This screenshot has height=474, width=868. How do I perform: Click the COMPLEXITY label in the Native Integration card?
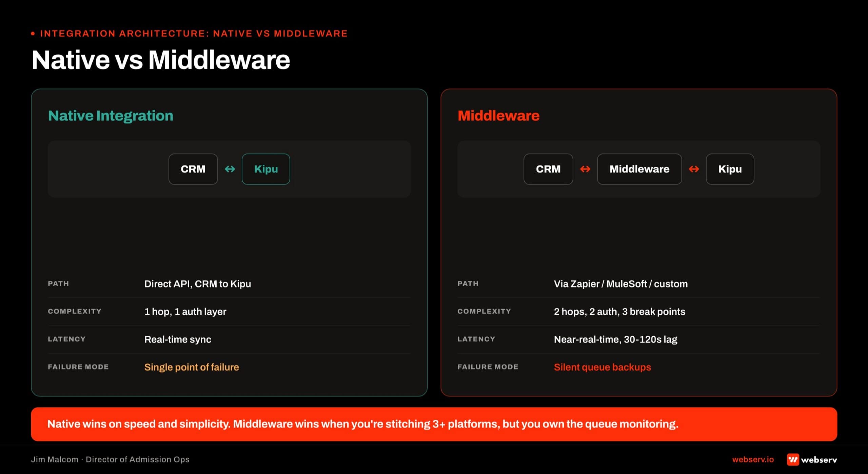point(75,311)
